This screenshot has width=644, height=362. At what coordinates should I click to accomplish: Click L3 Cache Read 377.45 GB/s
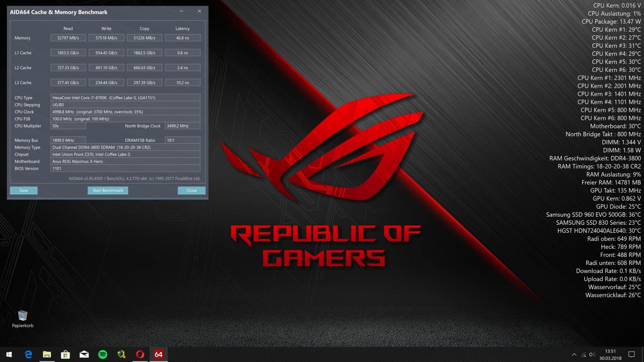coord(68,83)
